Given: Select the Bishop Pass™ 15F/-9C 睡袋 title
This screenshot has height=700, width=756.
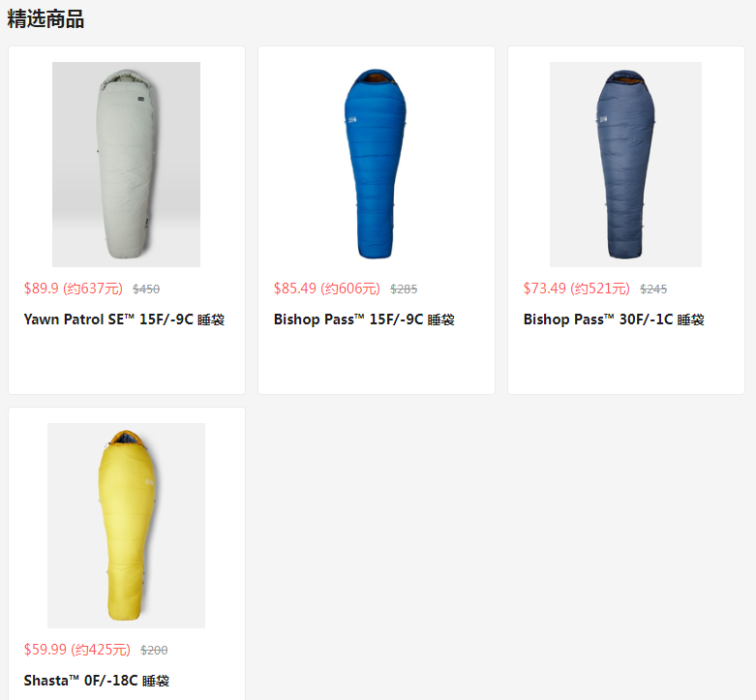Looking at the screenshot, I should [x=364, y=320].
